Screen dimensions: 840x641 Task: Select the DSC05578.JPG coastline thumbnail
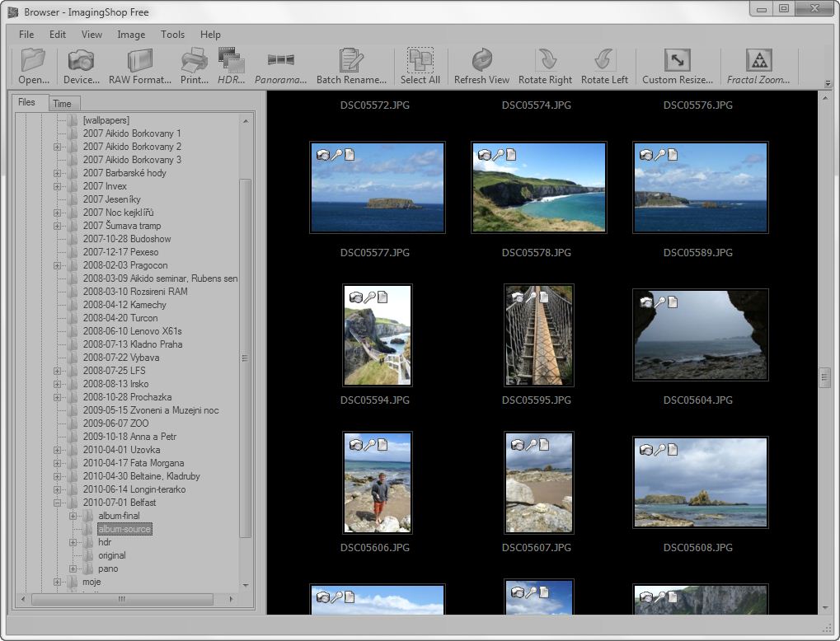[x=538, y=187]
